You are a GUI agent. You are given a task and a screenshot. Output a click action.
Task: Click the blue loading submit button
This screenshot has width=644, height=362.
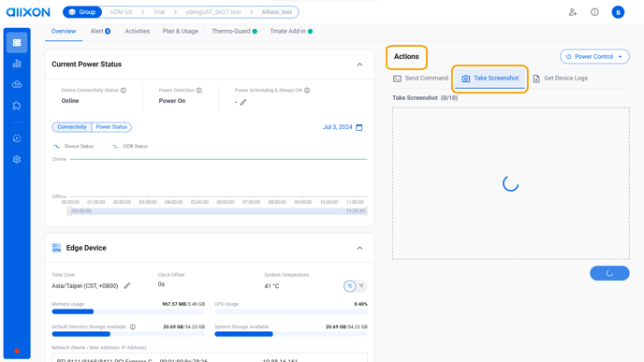point(609,273)
